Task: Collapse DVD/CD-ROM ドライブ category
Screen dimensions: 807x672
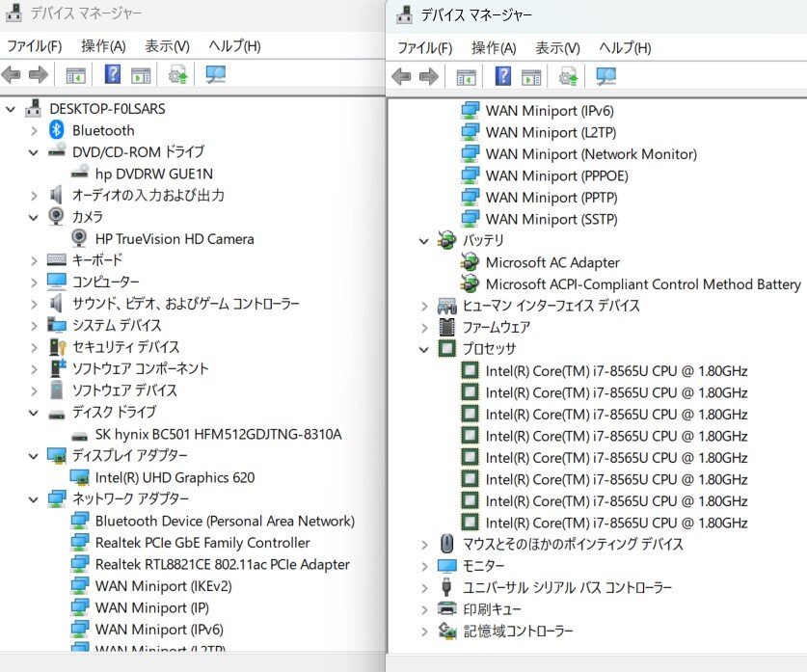Action: tap(34, 153)
